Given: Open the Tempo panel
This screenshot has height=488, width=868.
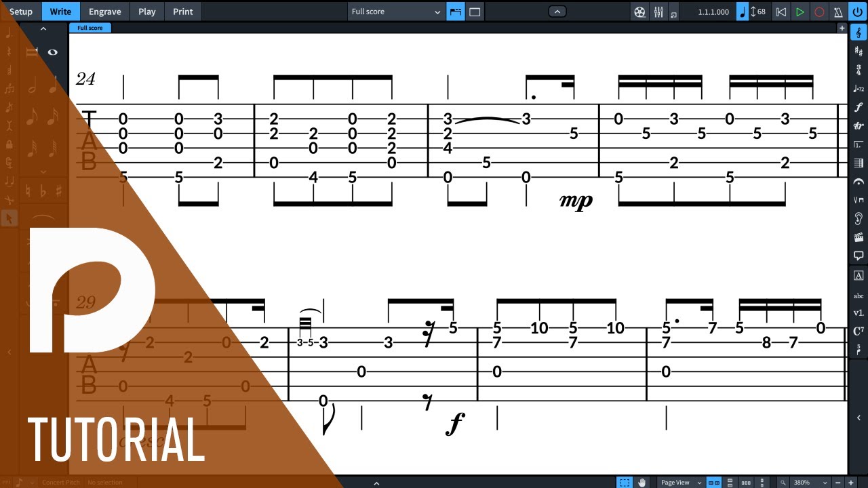Looking at the screenshot, I should click(x=859, y=89).
